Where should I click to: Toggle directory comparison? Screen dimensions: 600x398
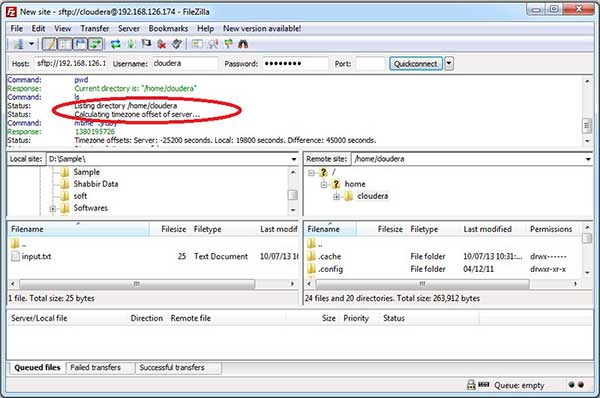click(x=213, y=44)
